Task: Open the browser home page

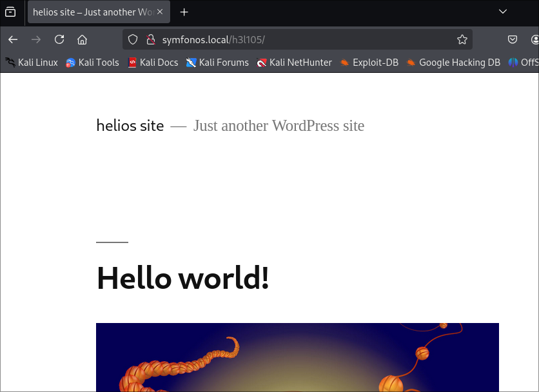Action: tap(82, 40)
